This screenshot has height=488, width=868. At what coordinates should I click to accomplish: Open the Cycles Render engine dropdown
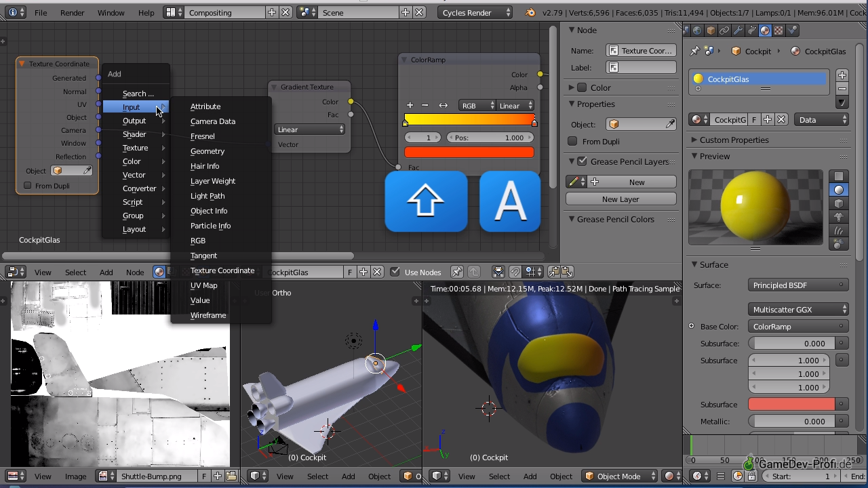pyautogui.click(x=475, y=12)
